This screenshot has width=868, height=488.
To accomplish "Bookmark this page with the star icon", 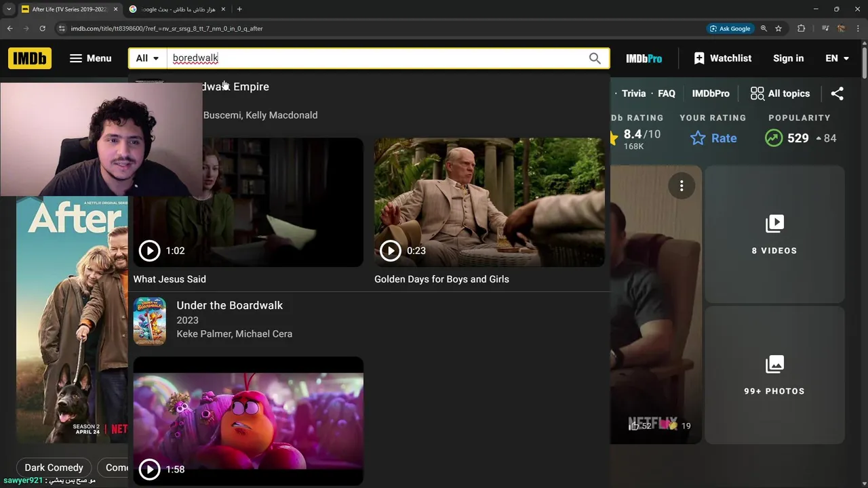I will (778, 28).
